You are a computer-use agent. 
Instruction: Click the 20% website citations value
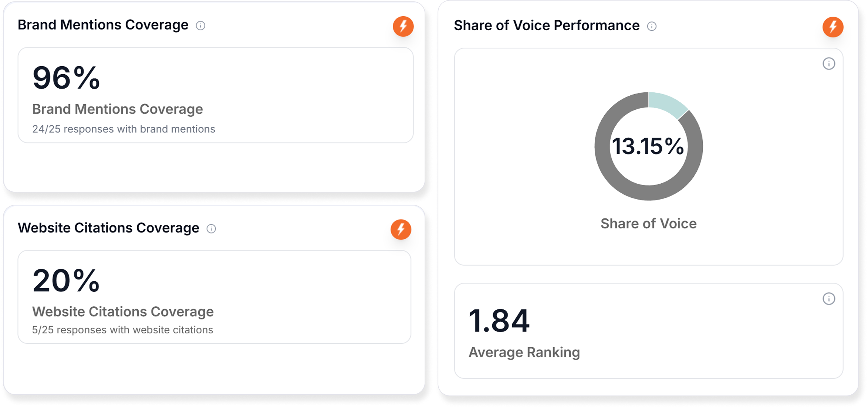coord(66,280)
